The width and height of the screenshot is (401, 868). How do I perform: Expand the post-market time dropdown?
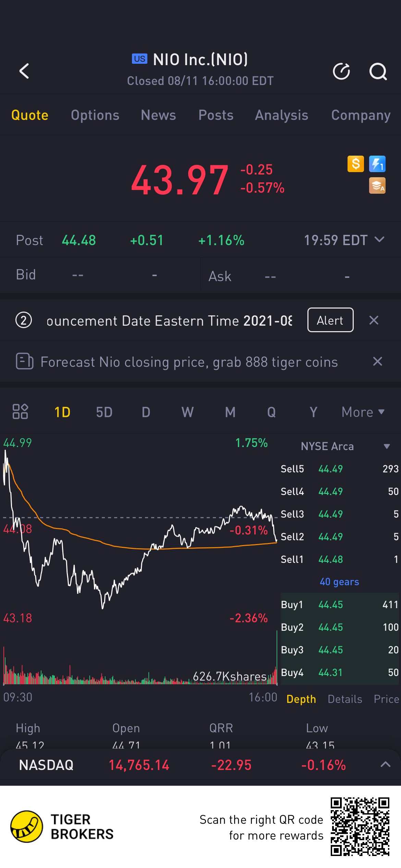379,240
